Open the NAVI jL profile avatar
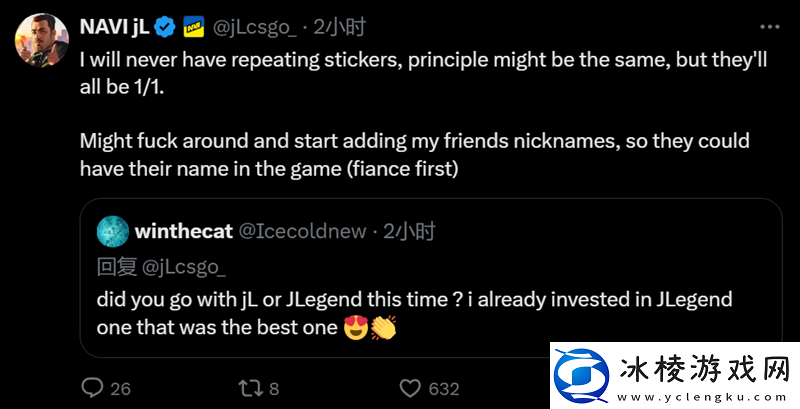 (38, 40)
